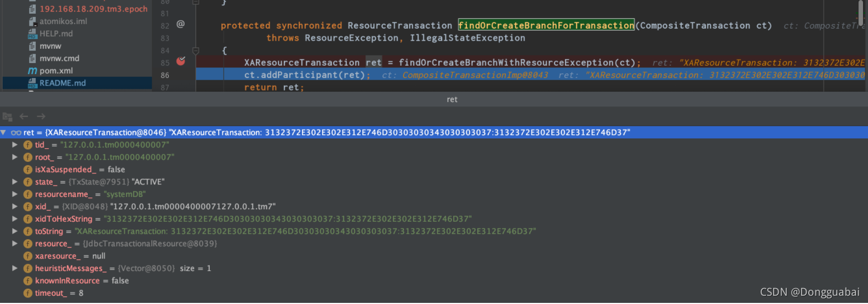Expand the root_ field
The width and height of the screenshot is (868, 304).
coord(15,157)
